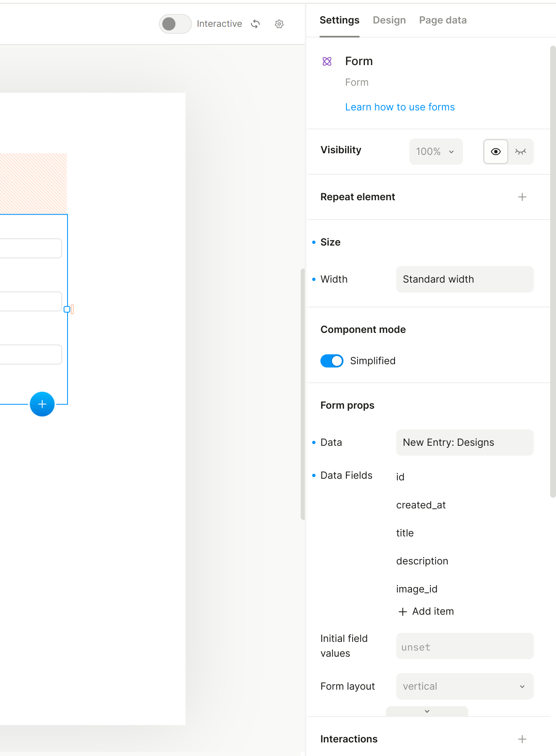
Task: Click the purple Form component icon
Action: pyautogui.click(x=327, y=61)
